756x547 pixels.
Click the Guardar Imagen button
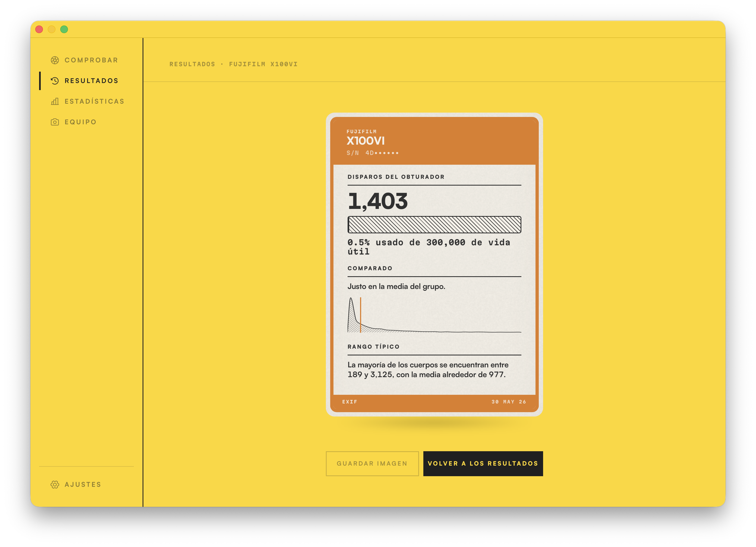[x=372, y=464]
